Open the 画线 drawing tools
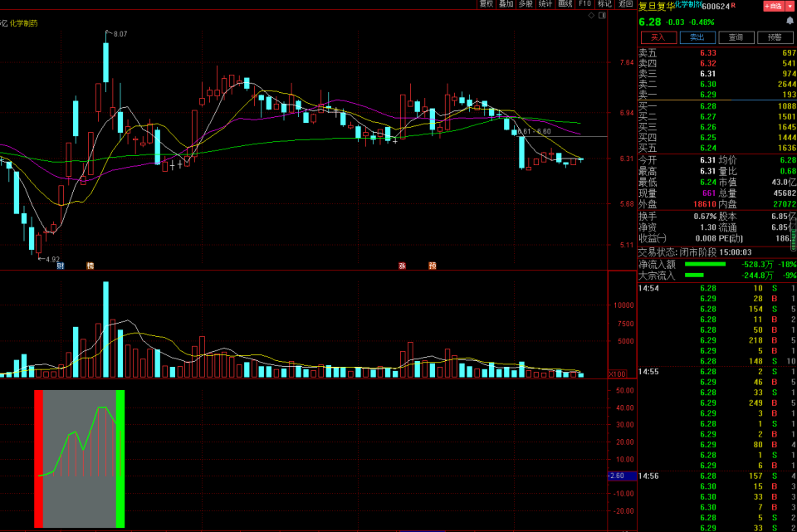The image size is (797, 532). coord(565,4)
